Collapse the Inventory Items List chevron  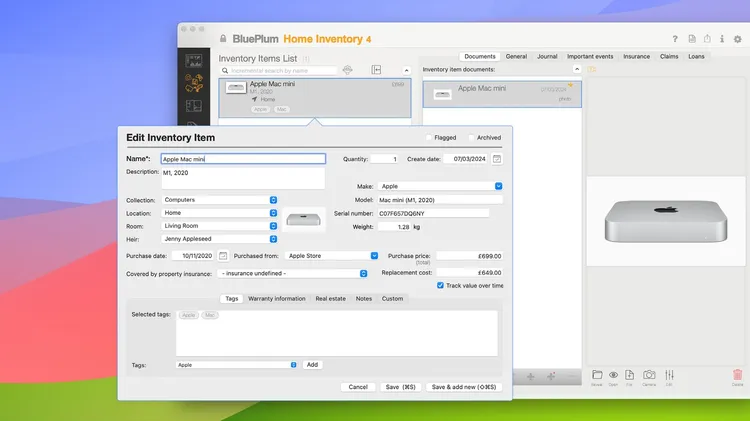click(406, 70)
